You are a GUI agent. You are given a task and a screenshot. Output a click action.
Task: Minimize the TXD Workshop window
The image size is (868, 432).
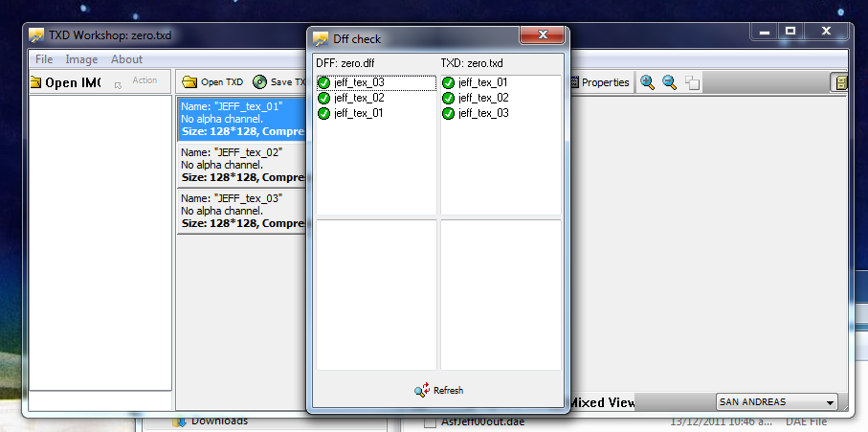(765, 32)
